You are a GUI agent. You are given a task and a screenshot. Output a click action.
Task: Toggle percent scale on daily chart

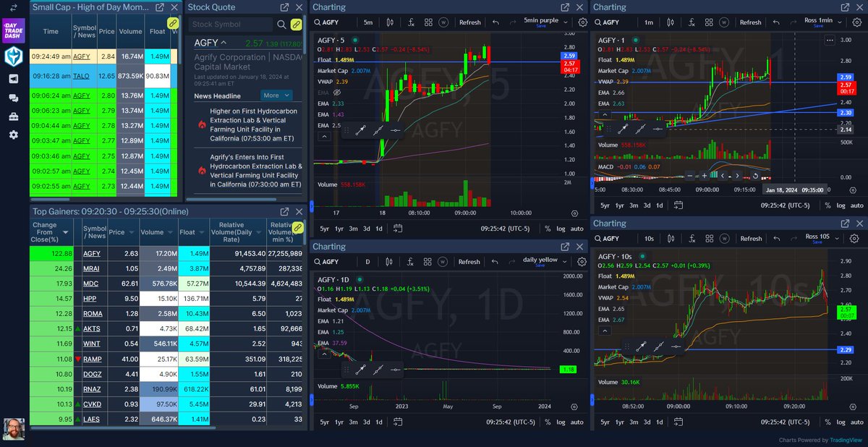tap(548, 422)
